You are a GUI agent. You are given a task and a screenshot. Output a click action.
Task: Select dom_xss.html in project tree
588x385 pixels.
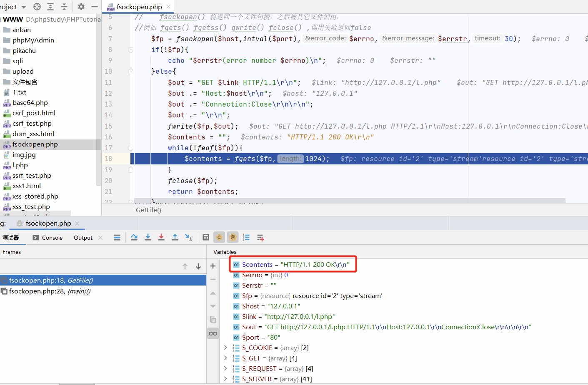(33, 134)
